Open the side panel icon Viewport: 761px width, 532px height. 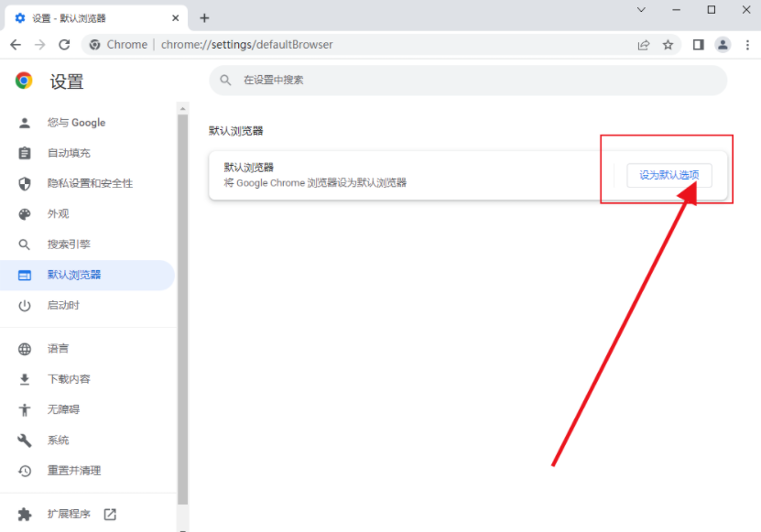click(699, 45)
